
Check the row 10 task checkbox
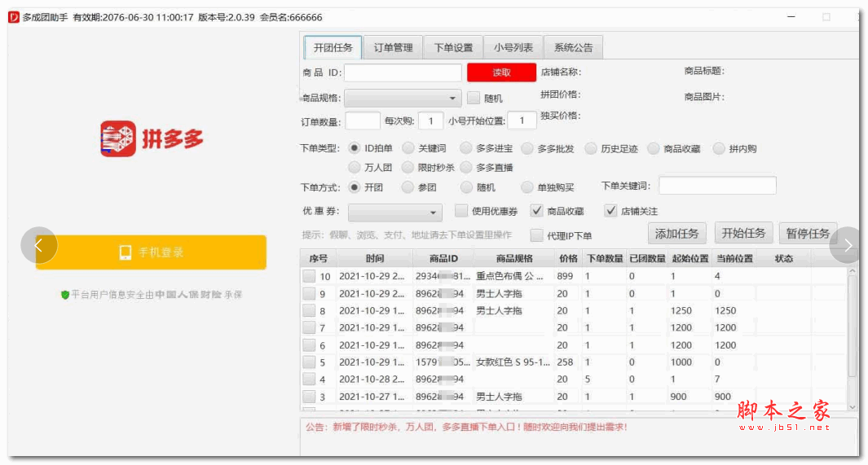(309, 276)
